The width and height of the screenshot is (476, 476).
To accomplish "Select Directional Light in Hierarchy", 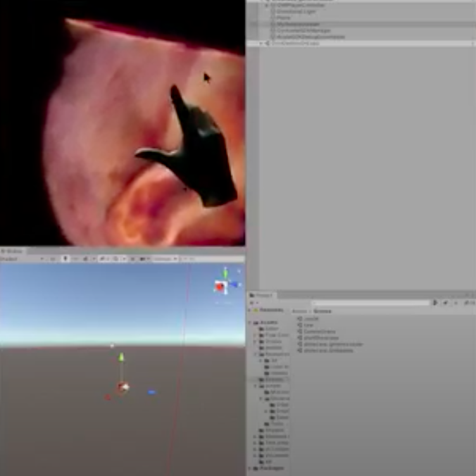I will point(296,11).
